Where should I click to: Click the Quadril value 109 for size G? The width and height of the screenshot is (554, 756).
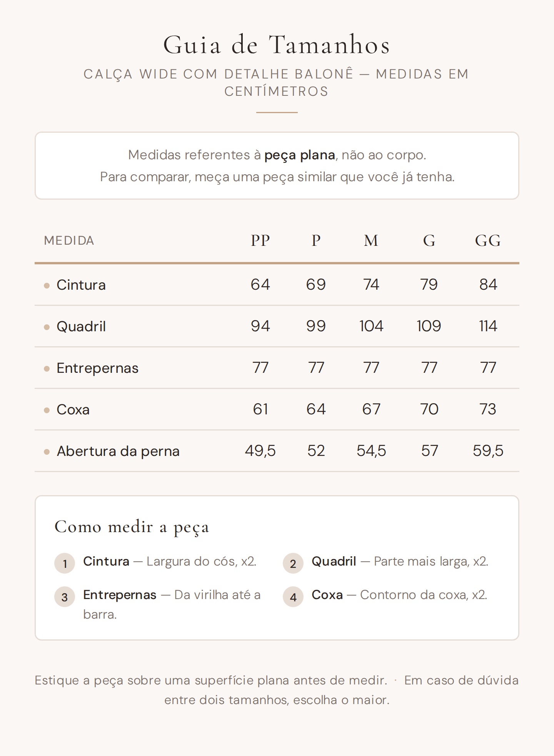click(429, 326)
